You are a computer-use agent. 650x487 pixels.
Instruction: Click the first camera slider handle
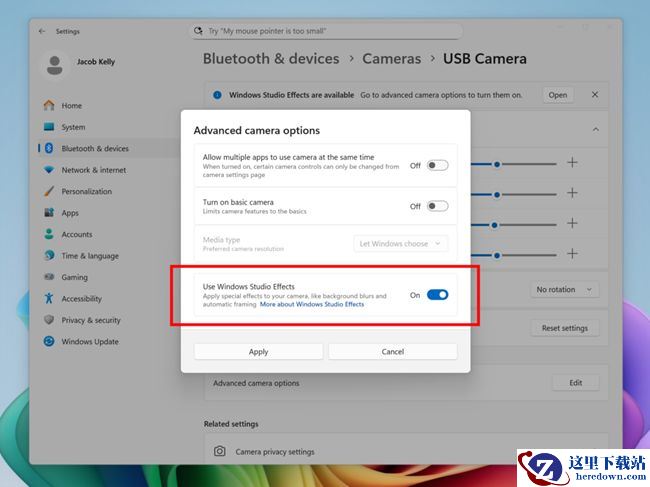(x=497, y=165)
